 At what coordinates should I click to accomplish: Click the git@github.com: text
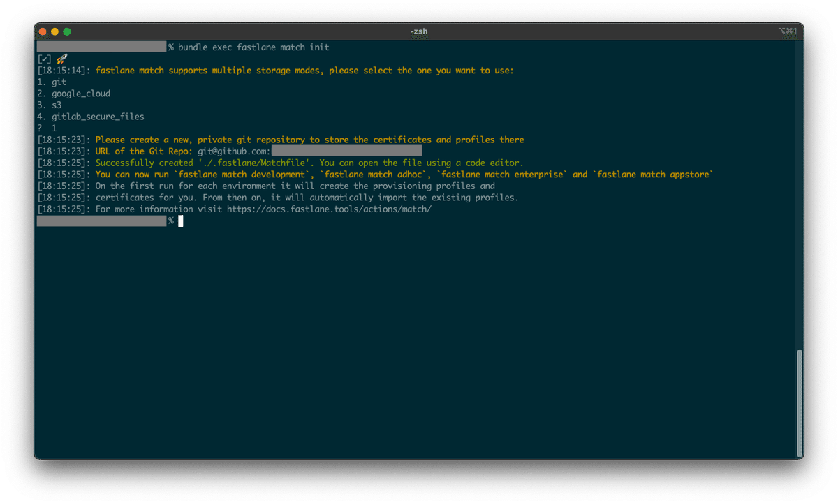point(234,151)
